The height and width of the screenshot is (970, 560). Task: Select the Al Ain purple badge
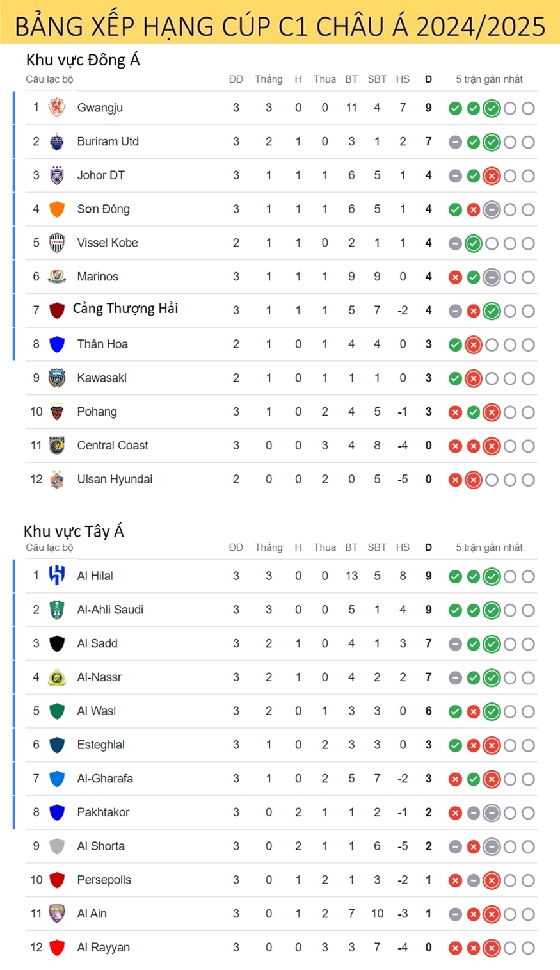click(x=57, y=914)
